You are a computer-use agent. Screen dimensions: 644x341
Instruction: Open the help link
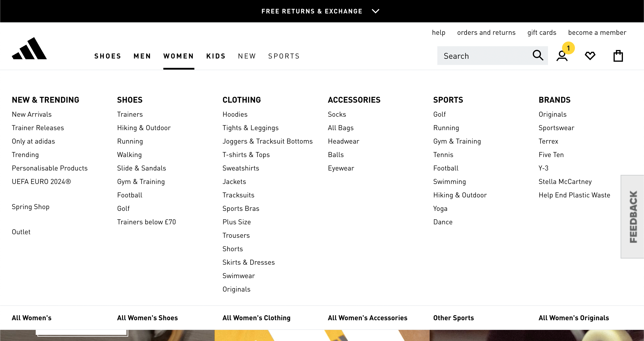pos(439,32)
